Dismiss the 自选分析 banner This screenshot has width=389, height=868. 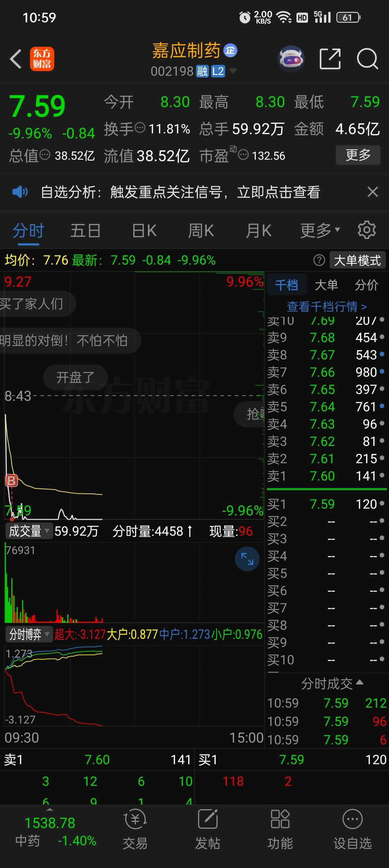[x=373, y=192]
